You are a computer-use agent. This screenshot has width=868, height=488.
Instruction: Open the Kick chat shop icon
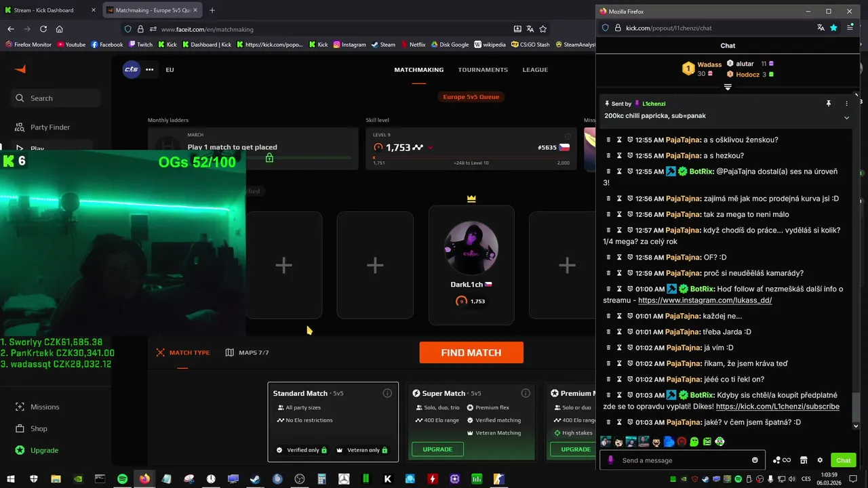point(804,460)
